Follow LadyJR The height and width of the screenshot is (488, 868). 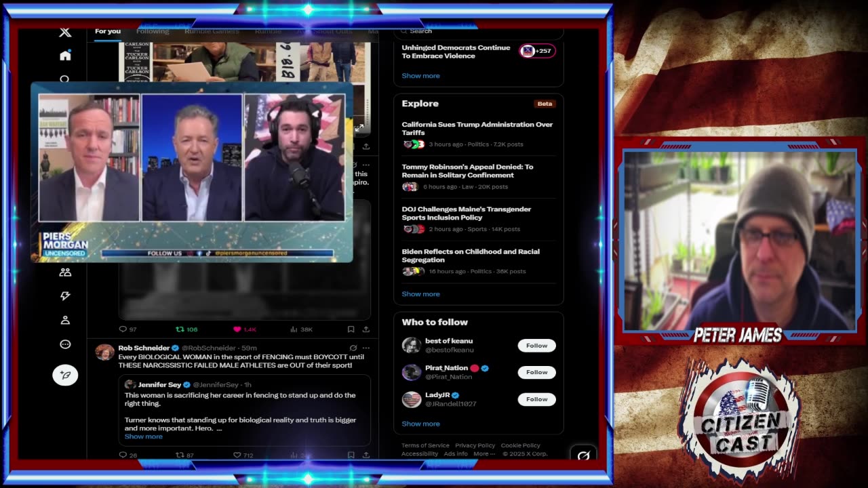point(536,399)
